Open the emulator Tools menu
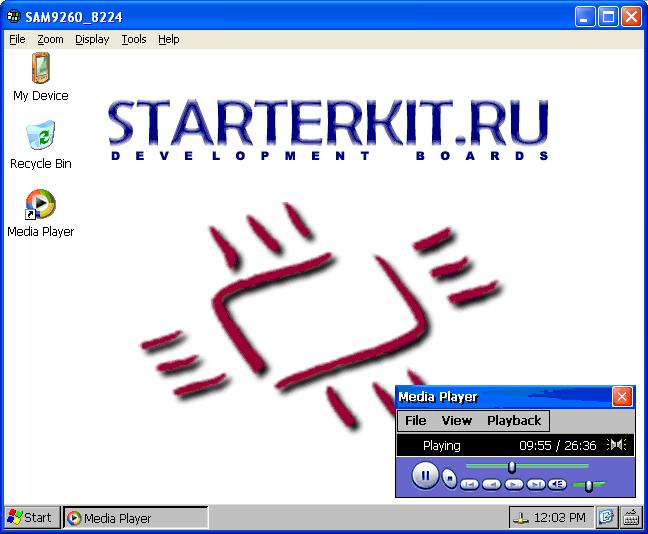This screenshot has height=534, width=648. [x=134, y=39]
